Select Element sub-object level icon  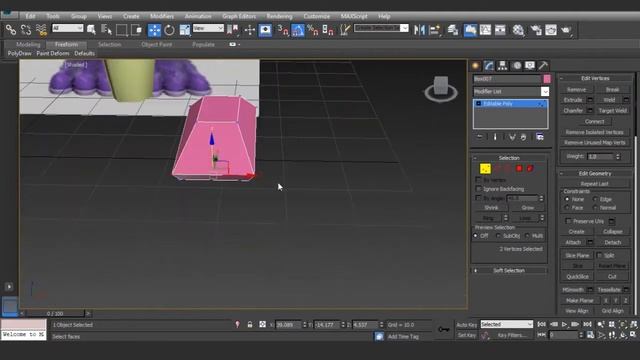pos(530,168)
